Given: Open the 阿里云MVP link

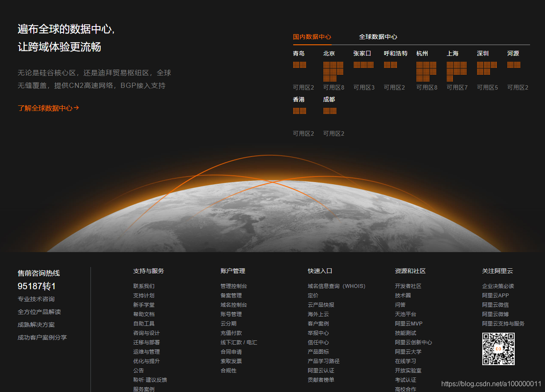Looking at the screenshot, I should 409,324.
